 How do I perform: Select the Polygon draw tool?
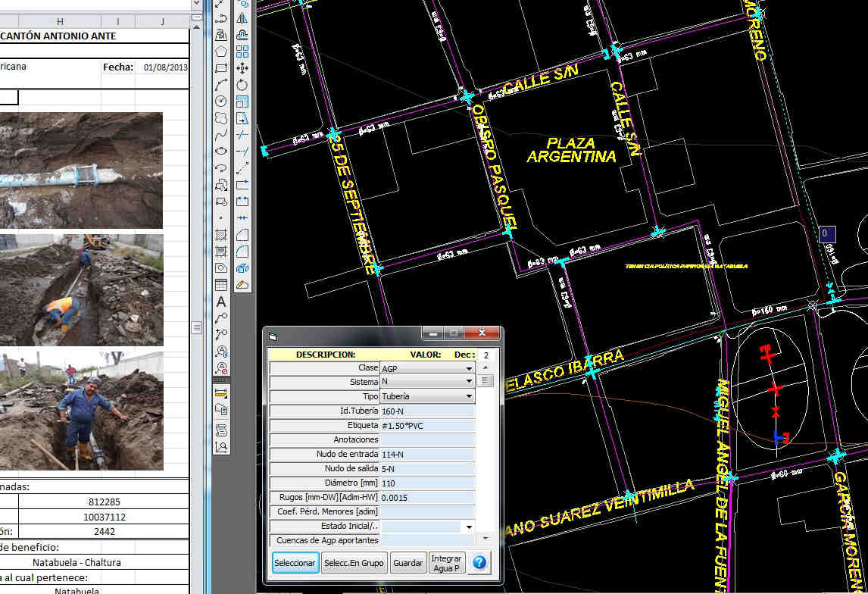coord(221,52)
